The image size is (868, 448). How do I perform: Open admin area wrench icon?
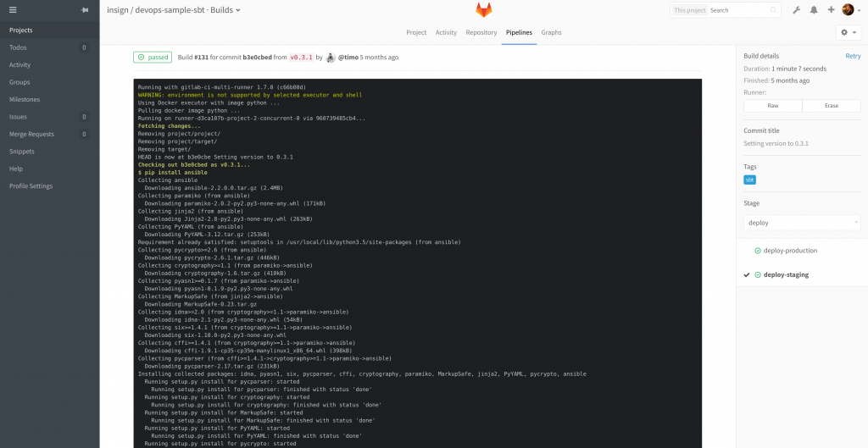tap(797, 10)
